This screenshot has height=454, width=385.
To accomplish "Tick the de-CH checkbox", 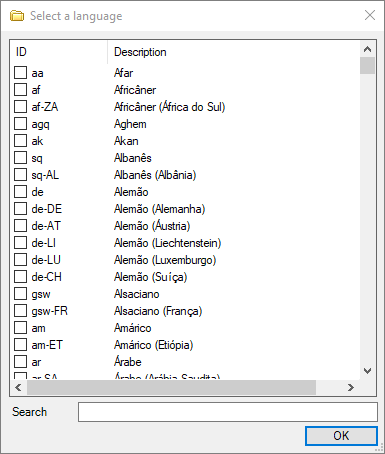I will 20,277.
